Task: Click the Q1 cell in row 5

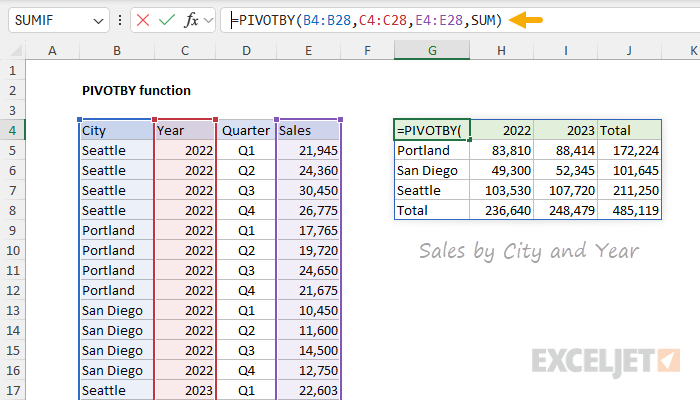Action: [x=246, y=150]
